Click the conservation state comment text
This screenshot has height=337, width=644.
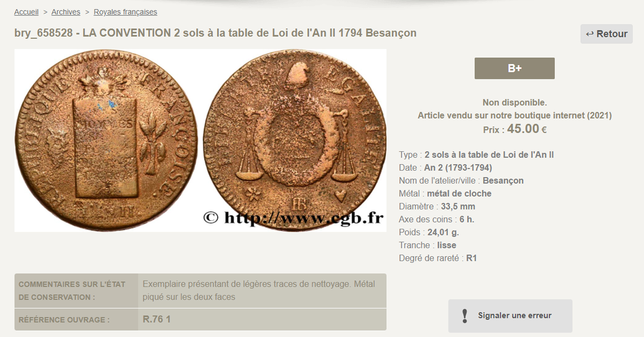pyautogui.click(x=259, y=290)
